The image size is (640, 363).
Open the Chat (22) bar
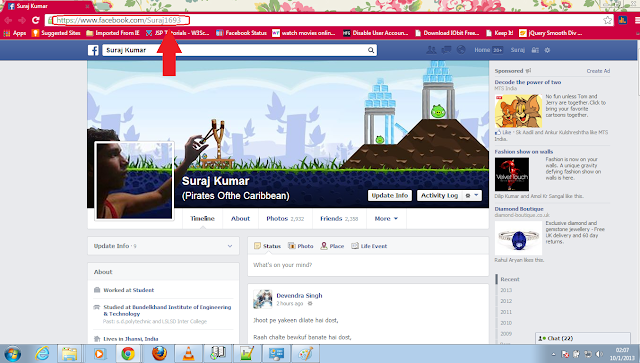pos(583,338)
